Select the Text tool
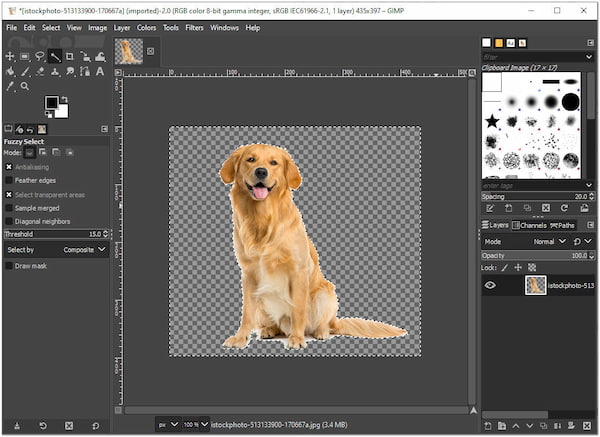 [100, 72]
